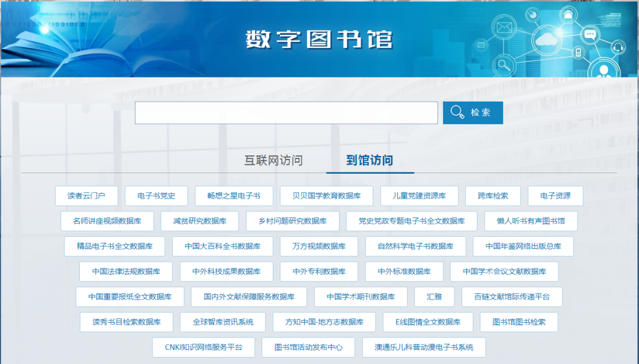Open 精品电子书全文数据库
This screenshot has width=639, height=364.
[115, 246]
